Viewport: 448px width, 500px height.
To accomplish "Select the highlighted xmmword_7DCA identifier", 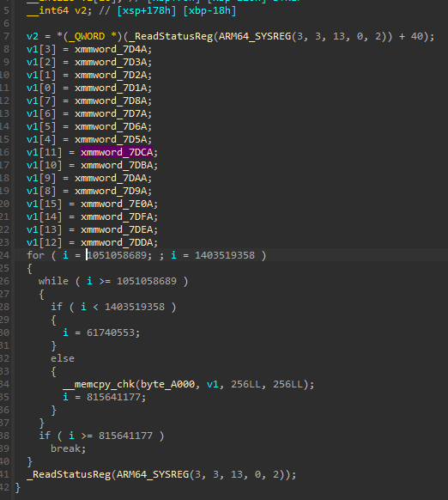I will click(117, 152).
